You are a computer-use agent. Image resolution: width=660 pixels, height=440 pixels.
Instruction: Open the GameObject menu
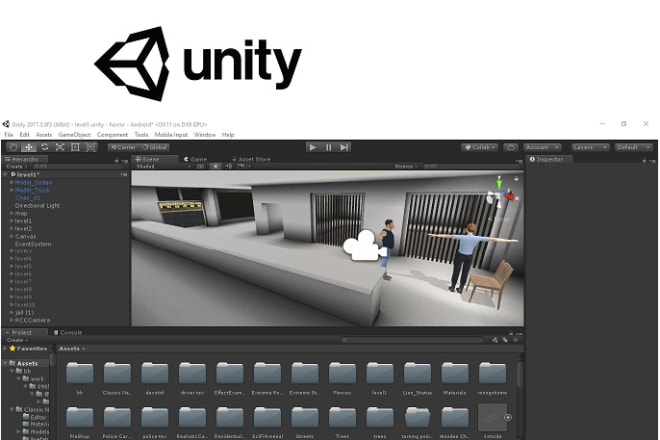pyautogui.click(x=75, y=135)
